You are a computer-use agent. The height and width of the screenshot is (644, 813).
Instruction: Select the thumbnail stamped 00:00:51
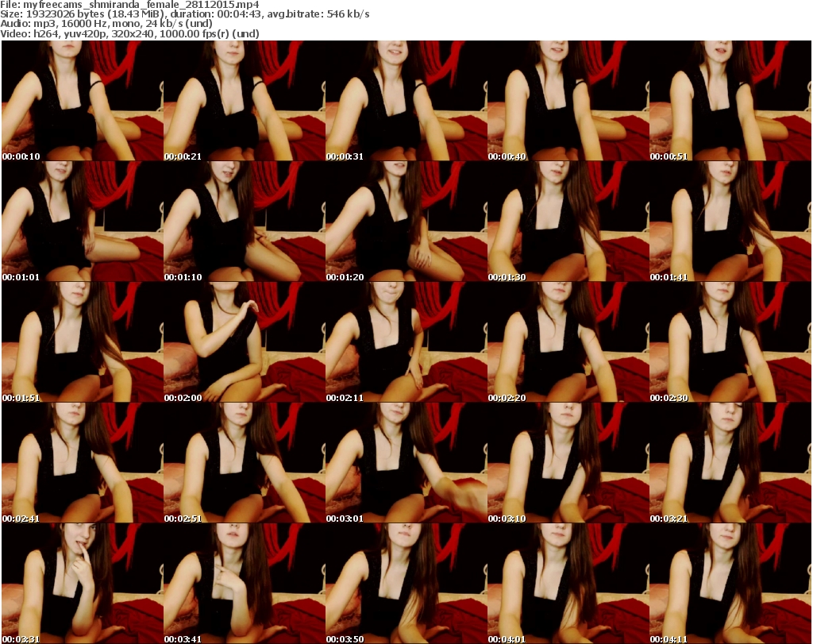(730, 101)
